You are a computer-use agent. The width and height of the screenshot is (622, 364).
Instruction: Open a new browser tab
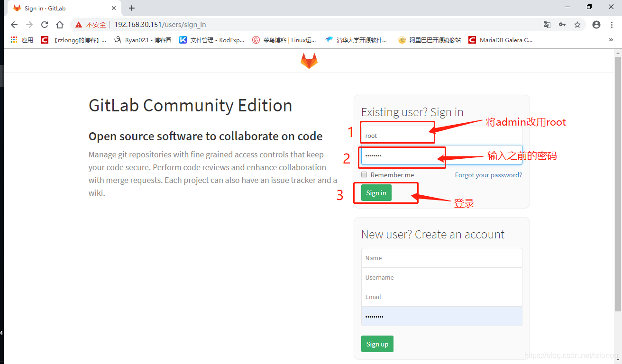coord(132,8)
